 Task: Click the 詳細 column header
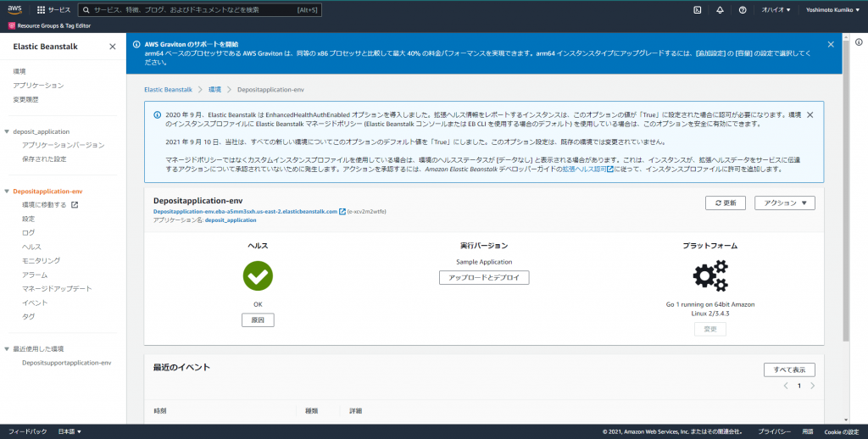[x=355, y=411]
